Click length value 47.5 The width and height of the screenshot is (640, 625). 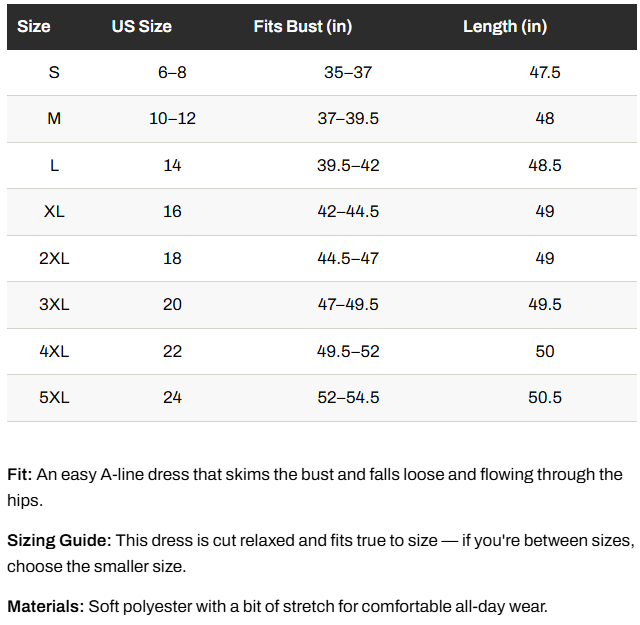coord(545,73)
